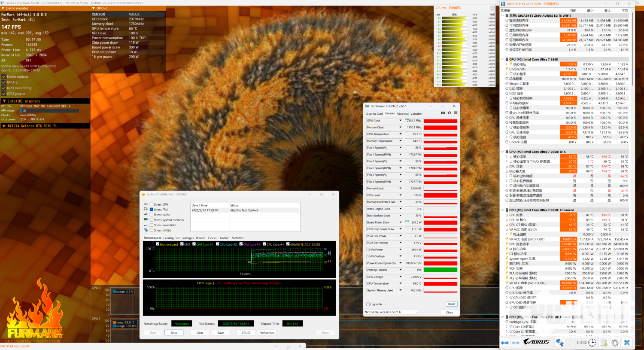
Task: Click the Clear button in AIDA64
Action: click(200, 332)
